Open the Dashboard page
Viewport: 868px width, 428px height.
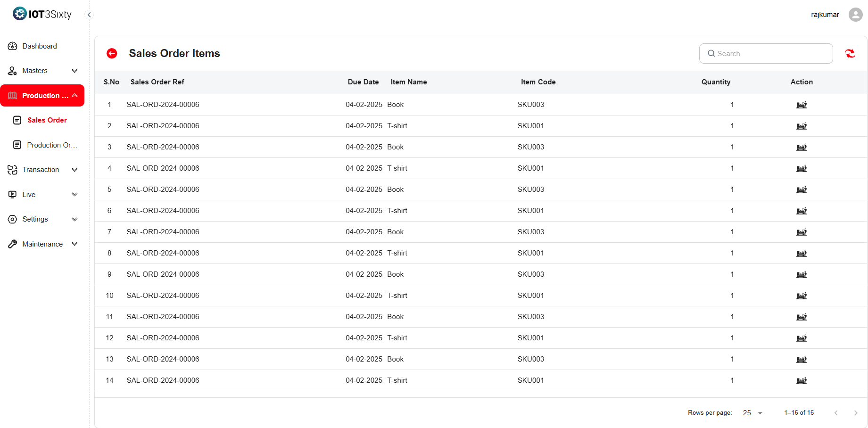(x=40, y=46)
